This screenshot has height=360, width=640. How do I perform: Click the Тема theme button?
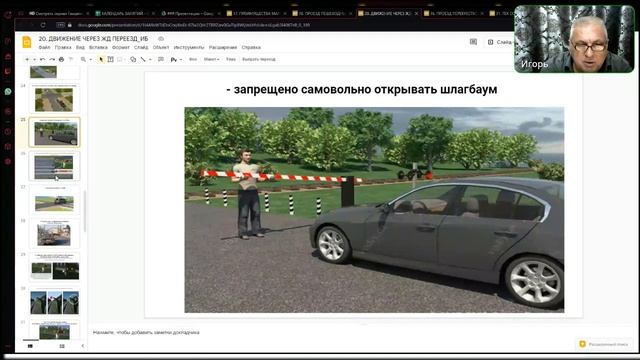231,60
